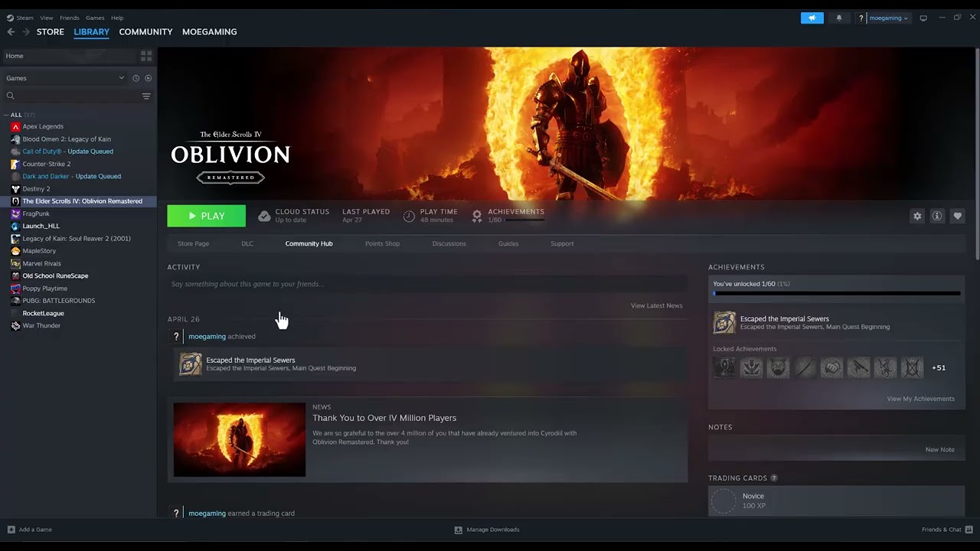Show game info for Oblivion Remastered

click(x=936, y=217)
